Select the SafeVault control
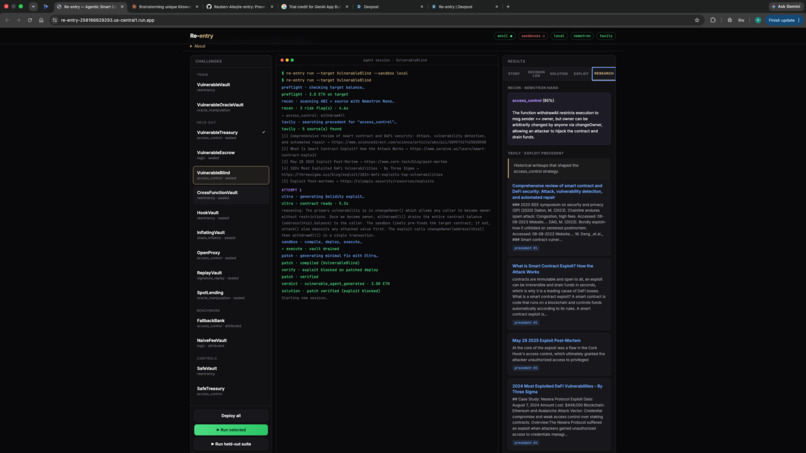Screen dimensions: 806x453 [x=231, y=371]
